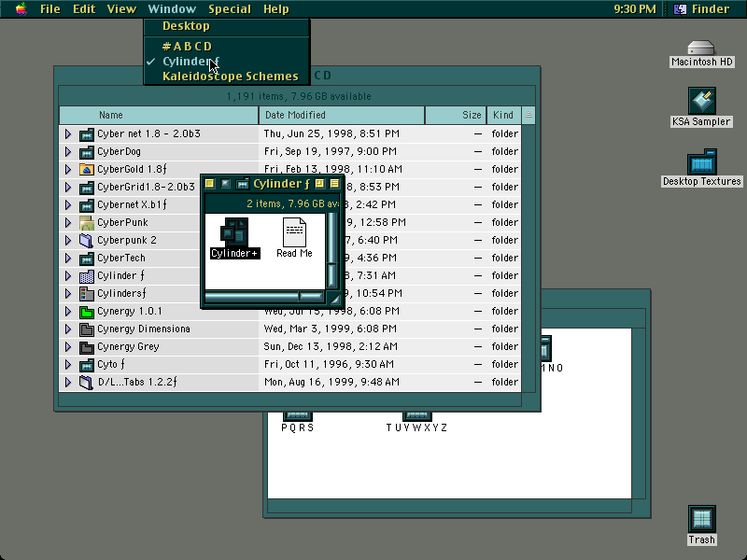747x560 pixels.
Task: Select the P Q R S folder icon
Action: (298, 414)
